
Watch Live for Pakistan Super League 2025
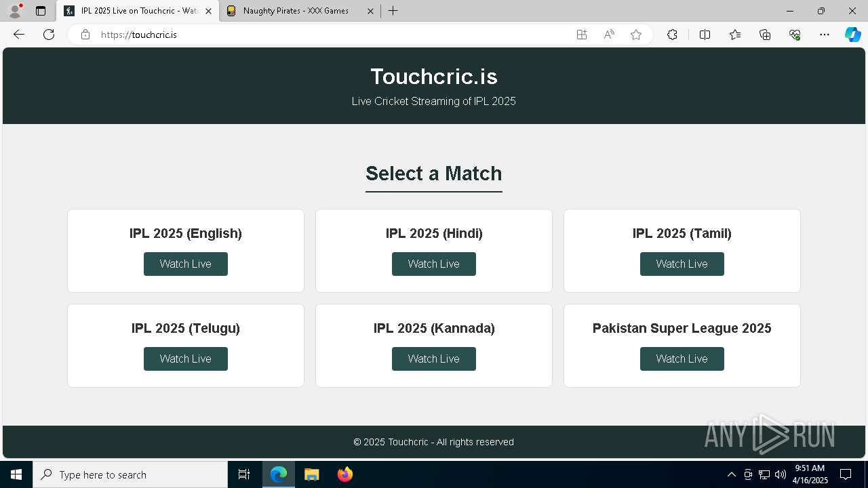[x=682, y=359]
